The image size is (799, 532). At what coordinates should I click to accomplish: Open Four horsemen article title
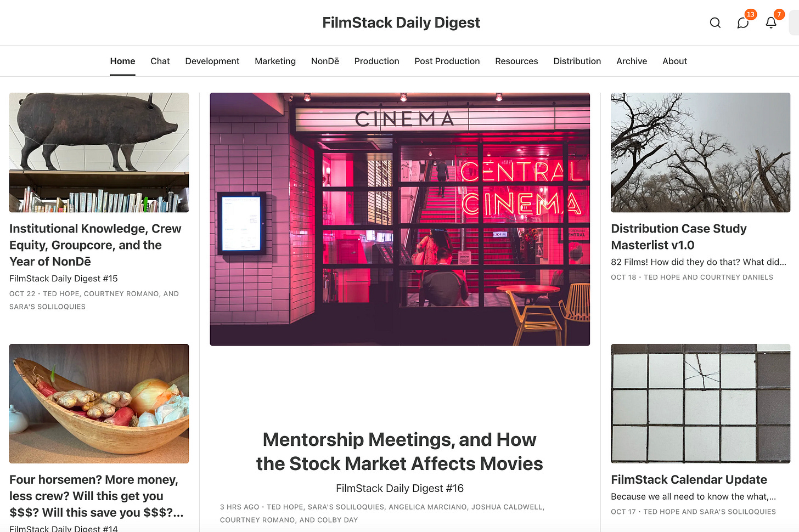tap(97, 496)
